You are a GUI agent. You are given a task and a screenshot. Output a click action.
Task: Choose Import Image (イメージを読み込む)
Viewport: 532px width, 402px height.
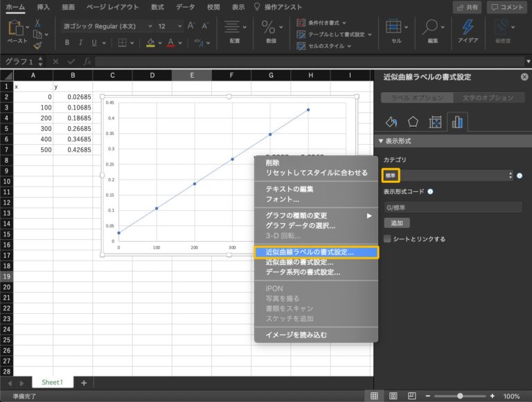point(316,335)
